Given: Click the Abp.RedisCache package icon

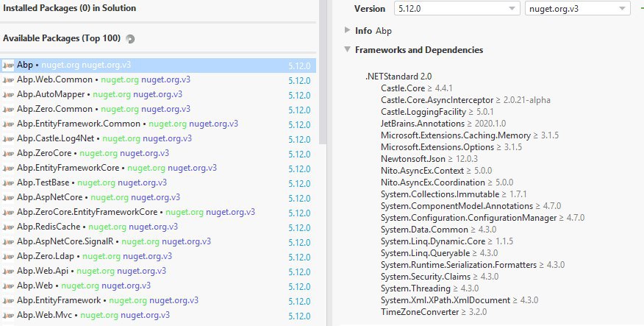Looking at the screenshot, I should (8, 227).
